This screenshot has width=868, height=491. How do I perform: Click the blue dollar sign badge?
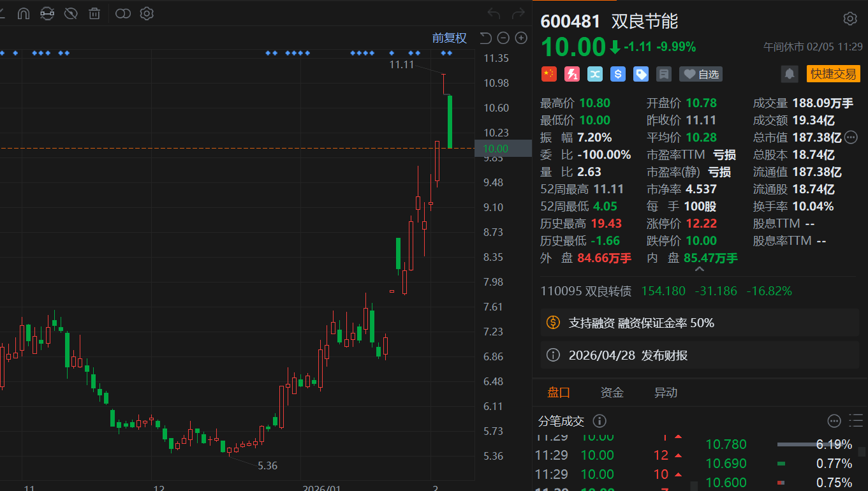[x=617, y=74]
